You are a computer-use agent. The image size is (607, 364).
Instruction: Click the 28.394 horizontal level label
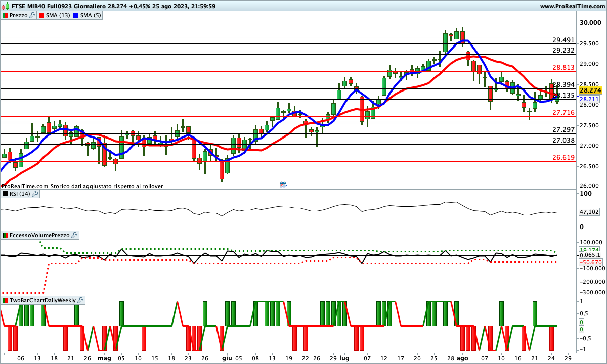(x=563, y=84)
